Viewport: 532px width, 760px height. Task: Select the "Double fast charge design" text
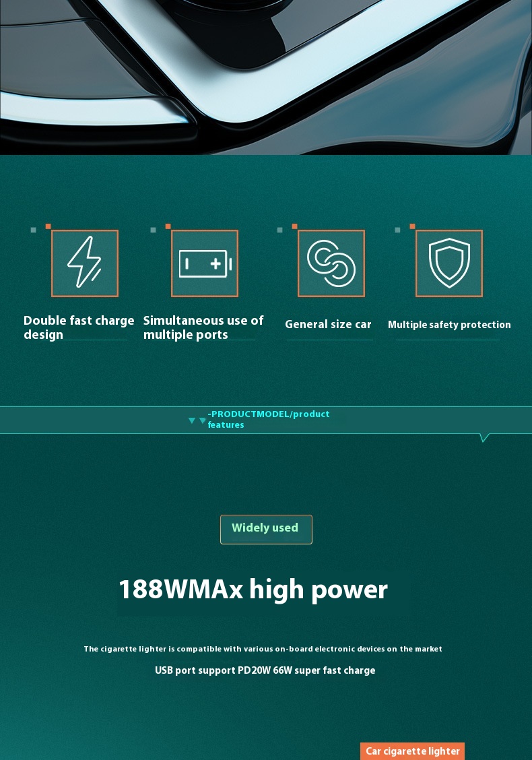pyautogui.click(x=79, y=327)
